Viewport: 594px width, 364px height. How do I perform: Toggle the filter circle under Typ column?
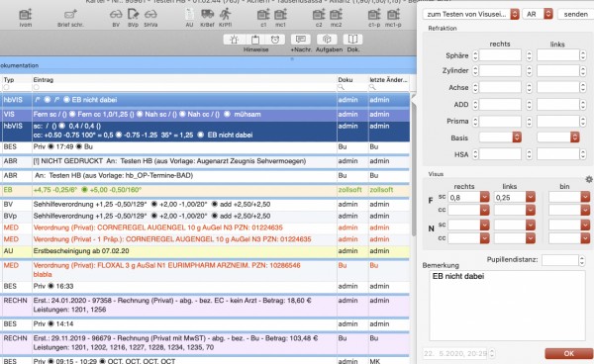pyautogui.click(x=6, y=87)
